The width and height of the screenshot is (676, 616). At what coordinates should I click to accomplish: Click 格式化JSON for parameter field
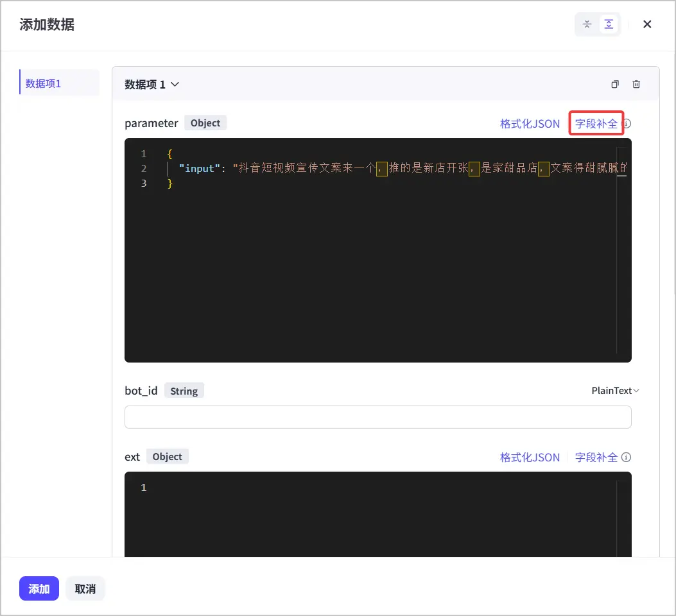click(530, 124)
